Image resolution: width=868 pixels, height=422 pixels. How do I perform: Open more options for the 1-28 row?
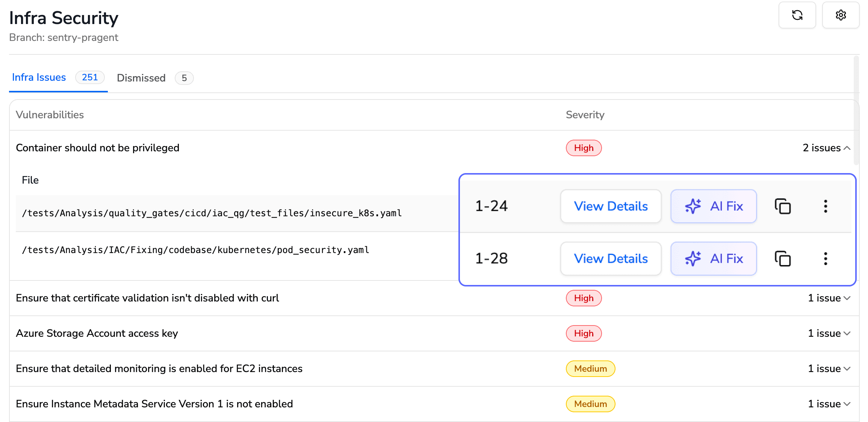point(826,259)
